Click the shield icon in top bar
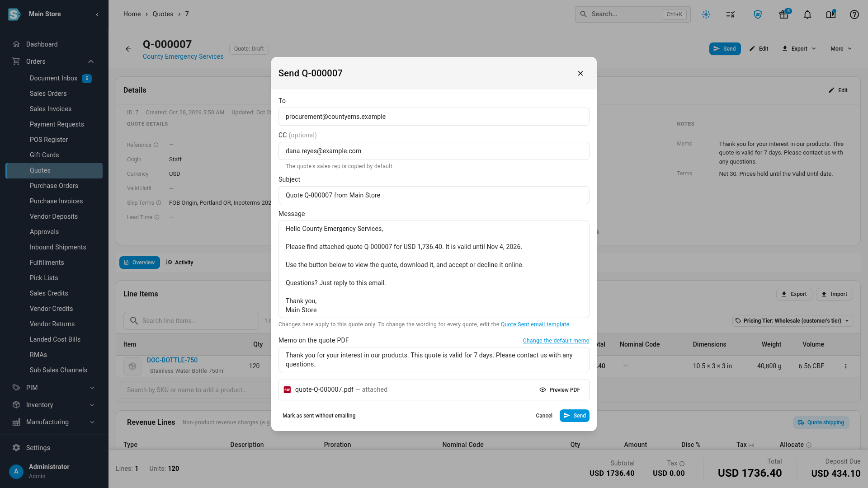868x488 pixels. [x=758, y=14]
